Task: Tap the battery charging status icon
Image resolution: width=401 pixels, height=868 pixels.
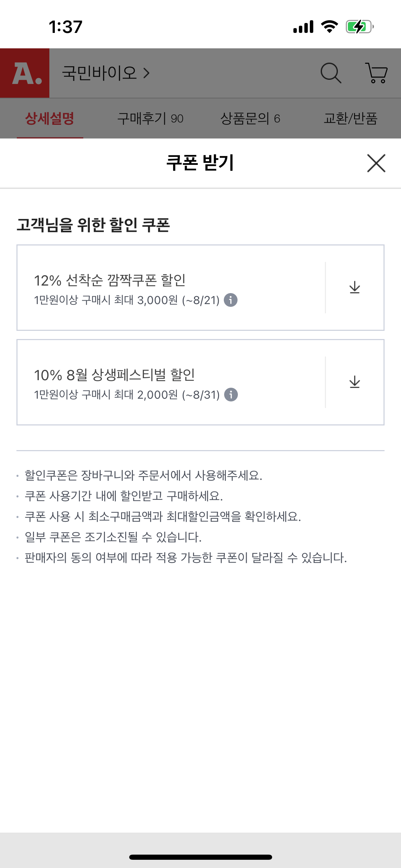Action: 359,27
